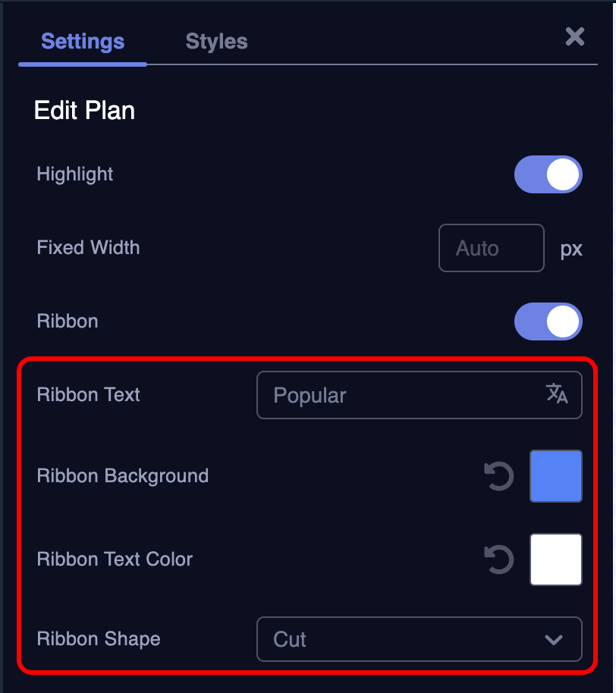Pick the blue Ribbon Background color swatch

tap(556, 476)
